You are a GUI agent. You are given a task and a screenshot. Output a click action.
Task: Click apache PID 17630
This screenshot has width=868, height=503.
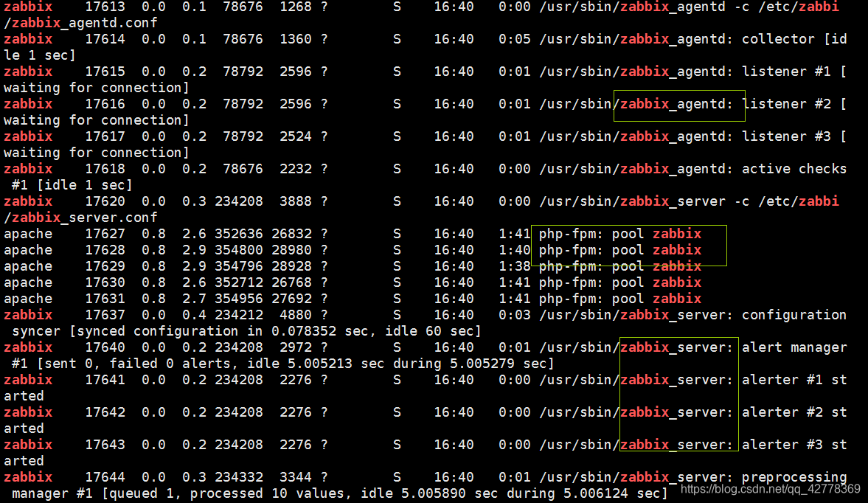click(105, 282)
